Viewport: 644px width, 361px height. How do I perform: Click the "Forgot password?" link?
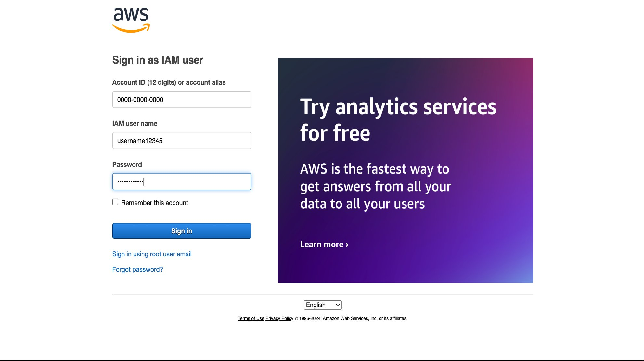(137, 270)
